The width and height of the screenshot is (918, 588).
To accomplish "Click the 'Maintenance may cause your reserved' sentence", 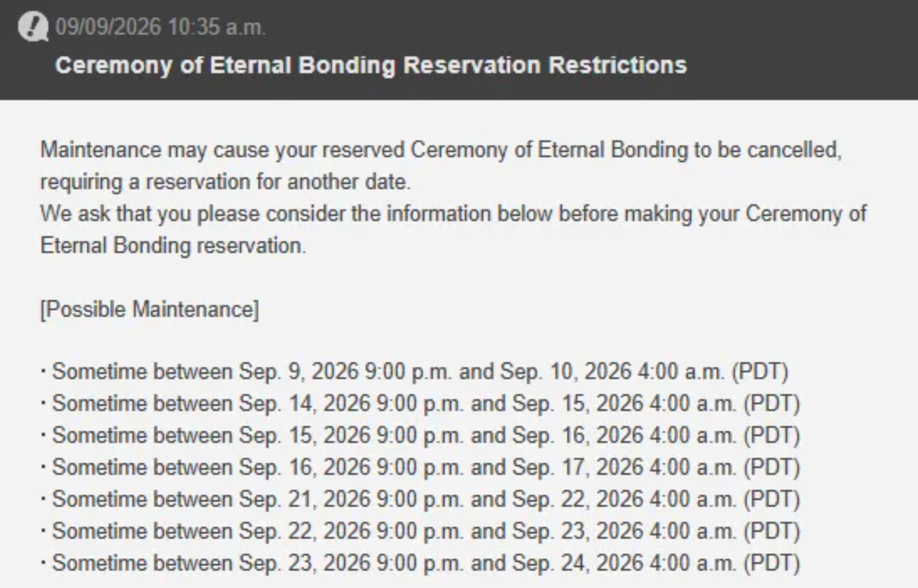I will pyautogui.click(x=441, y=150).
